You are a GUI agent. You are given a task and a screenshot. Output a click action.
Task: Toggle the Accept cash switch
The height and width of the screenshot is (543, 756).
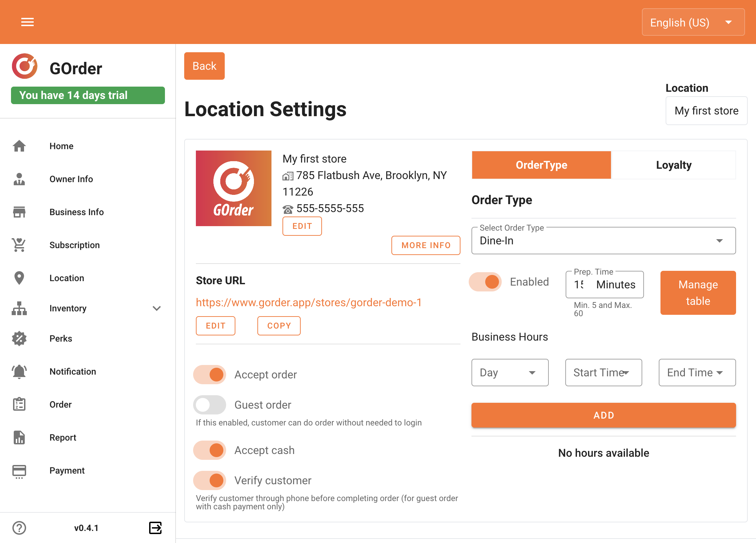point(210,450)
